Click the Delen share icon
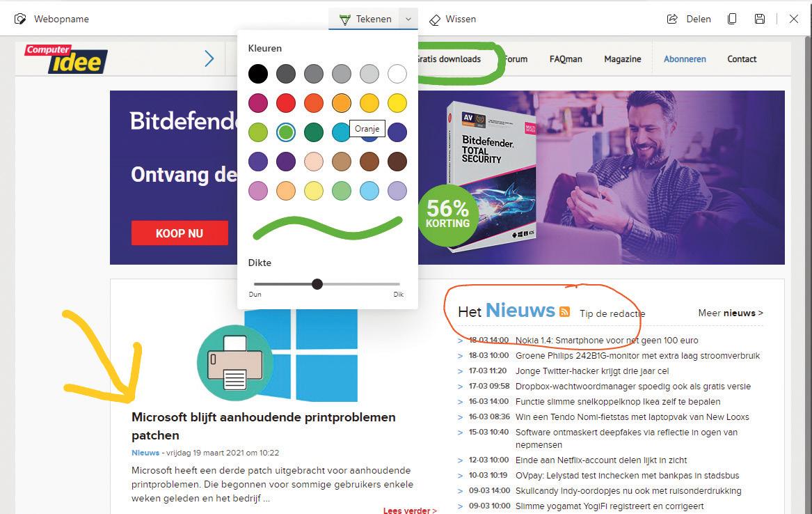This screenshot has height=514, width=812. [672, 20]
